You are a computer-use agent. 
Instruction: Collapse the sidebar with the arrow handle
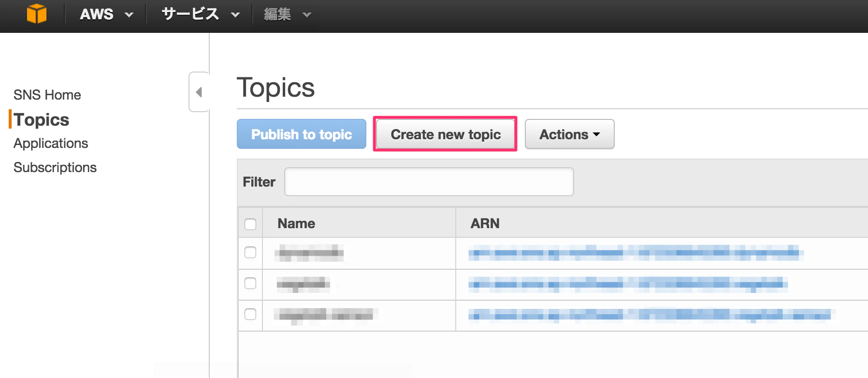pos(199,92)
